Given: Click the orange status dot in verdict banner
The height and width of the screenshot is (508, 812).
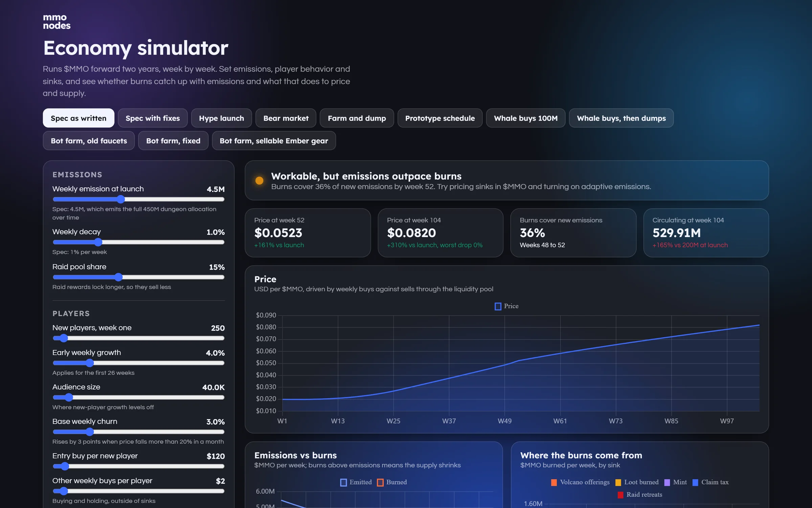Looking at the screenshot, I should pos(260,181).
